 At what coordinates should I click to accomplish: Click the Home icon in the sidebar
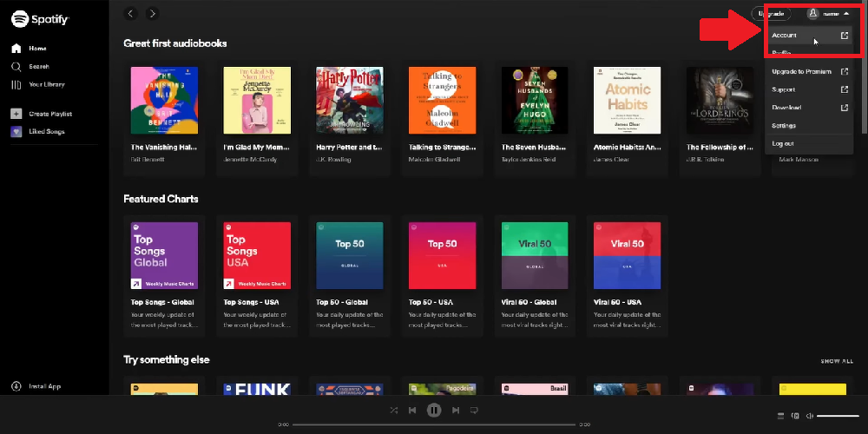point(16,49)
